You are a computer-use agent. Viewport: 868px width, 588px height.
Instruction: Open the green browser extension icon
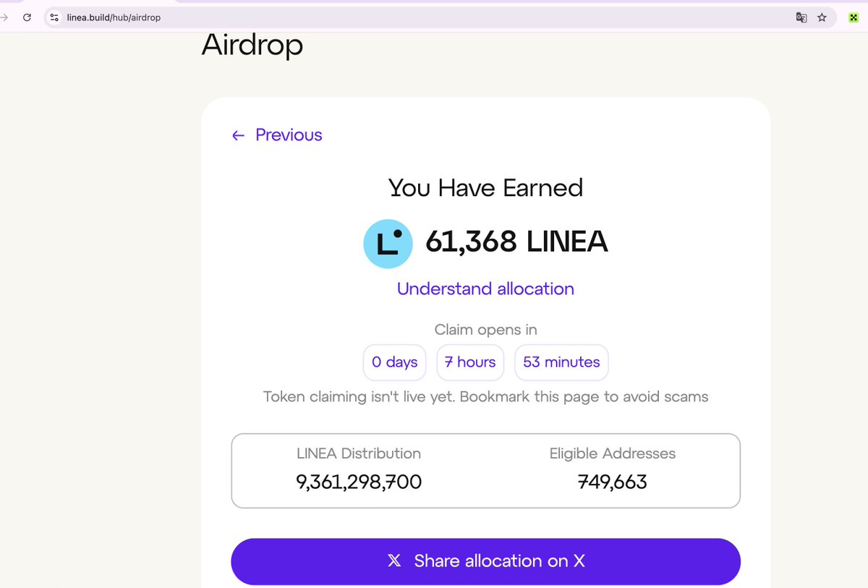pyautogui.click(x=854, y=17)
